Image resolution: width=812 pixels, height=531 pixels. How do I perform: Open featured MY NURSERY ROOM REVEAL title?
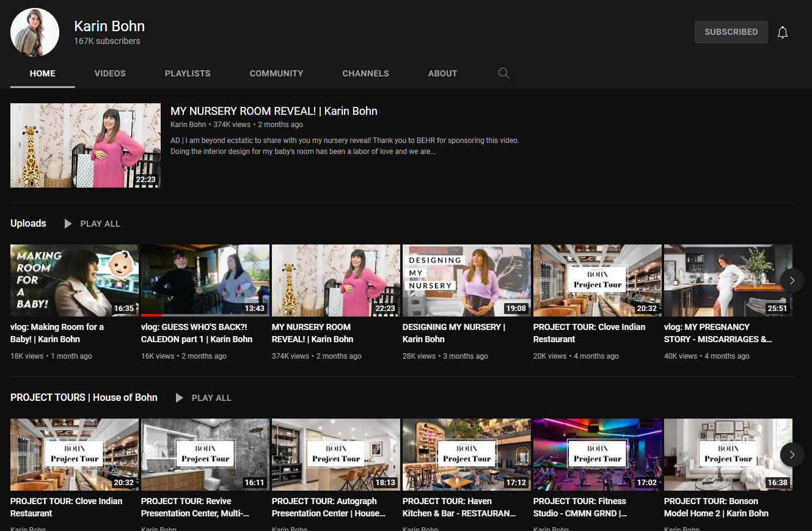(x=274, y=111)
